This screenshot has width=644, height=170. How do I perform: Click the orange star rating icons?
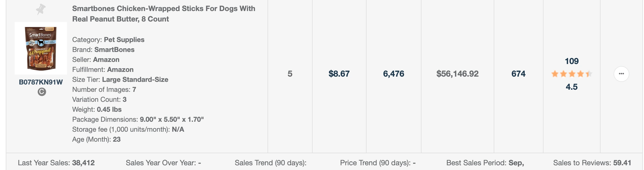pyautogui.click(x=571, y=74)
